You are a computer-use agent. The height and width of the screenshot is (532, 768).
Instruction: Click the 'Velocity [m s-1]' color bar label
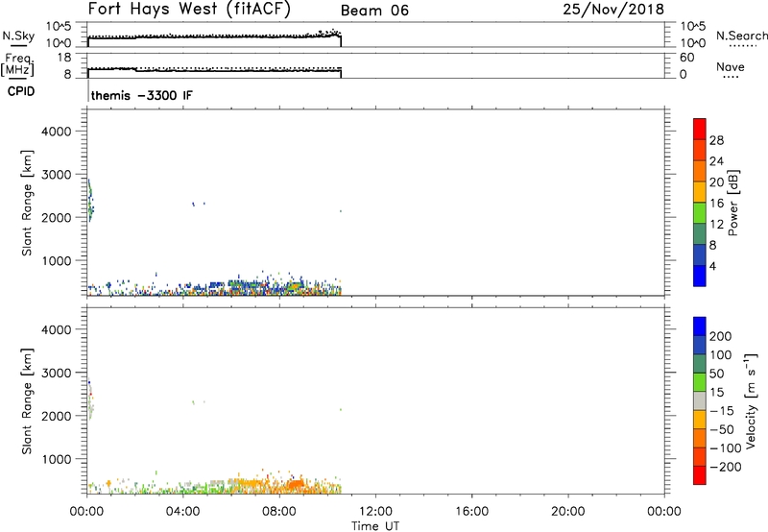tap(751, 400)
